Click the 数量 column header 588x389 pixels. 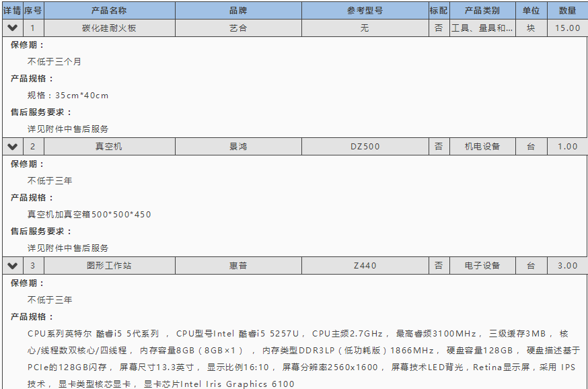point(567,11)
